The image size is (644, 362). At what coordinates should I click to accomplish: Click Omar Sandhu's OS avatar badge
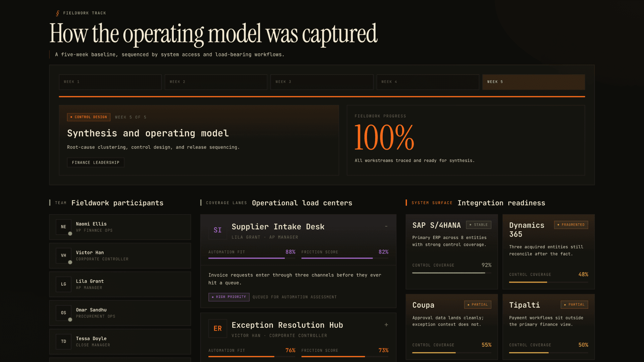63,313
